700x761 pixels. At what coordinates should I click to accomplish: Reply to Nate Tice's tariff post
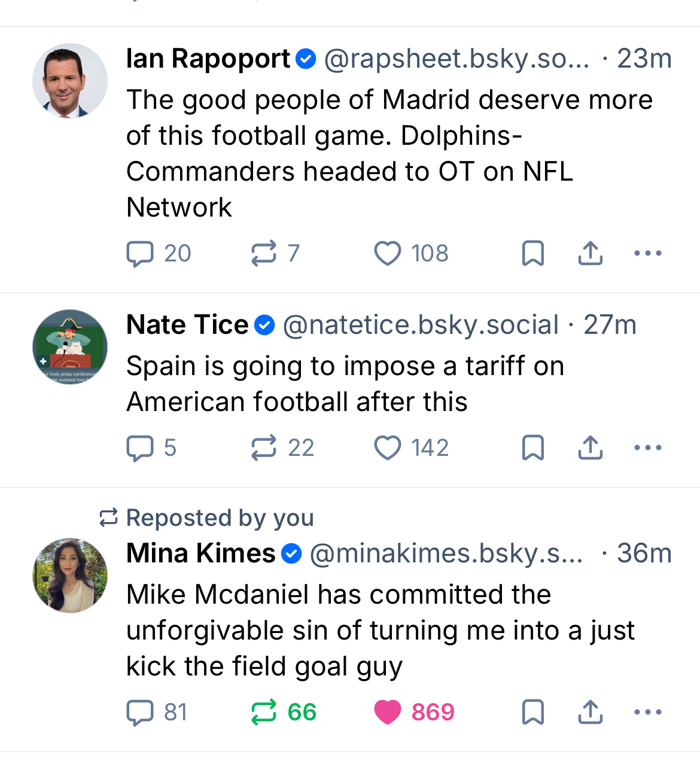pos(140,448)
